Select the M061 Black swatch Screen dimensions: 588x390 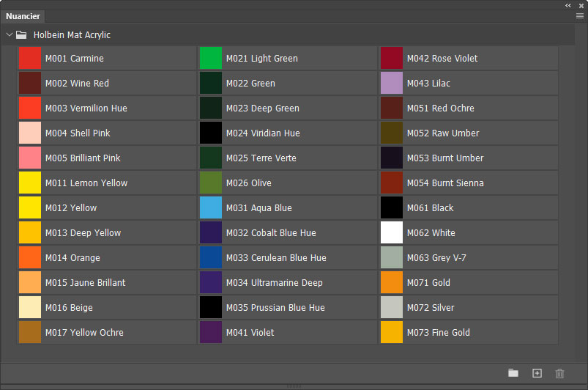[392, 207]
